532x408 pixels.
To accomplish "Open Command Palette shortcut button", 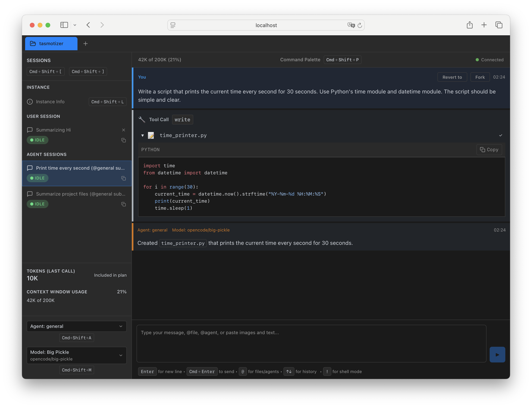I will pyautogui.click(x=342, y=60).
